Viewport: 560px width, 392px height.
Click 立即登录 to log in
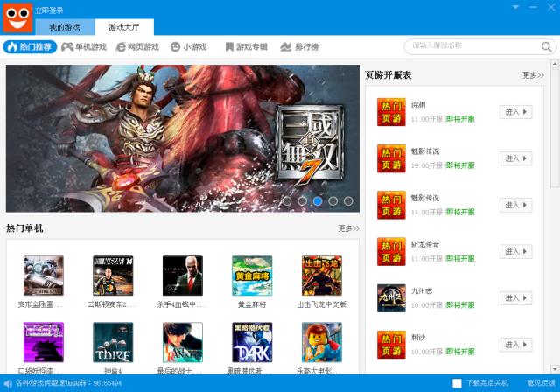coord(49,10)
